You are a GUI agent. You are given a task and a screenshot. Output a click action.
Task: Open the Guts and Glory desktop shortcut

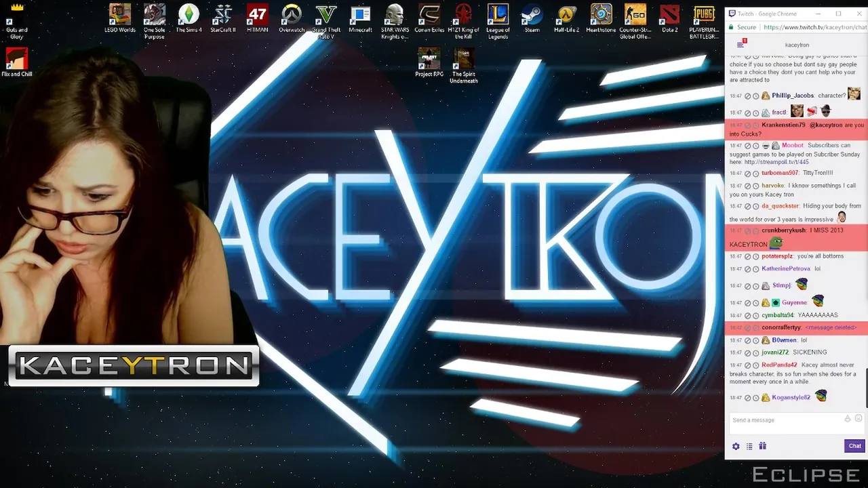tap(17, 22)
